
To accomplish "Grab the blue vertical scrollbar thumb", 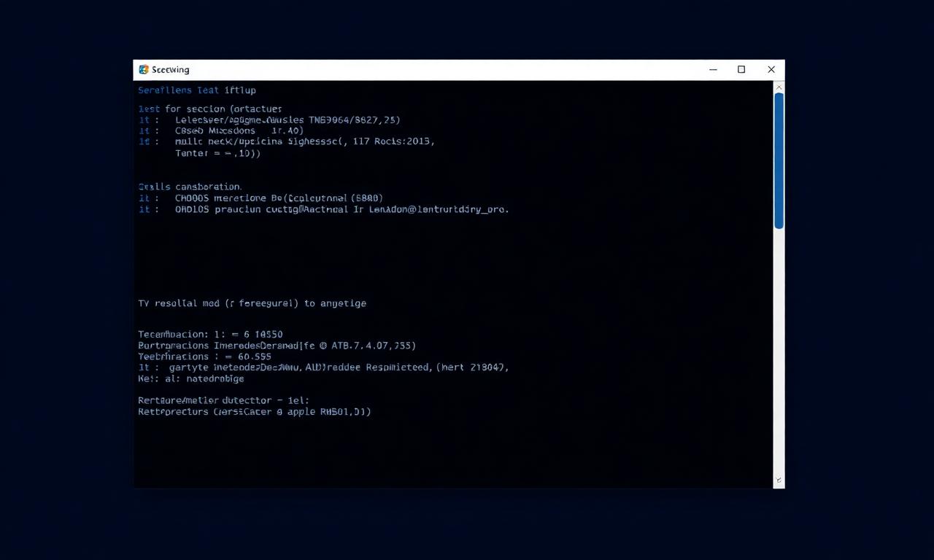I will pos(779,161).
